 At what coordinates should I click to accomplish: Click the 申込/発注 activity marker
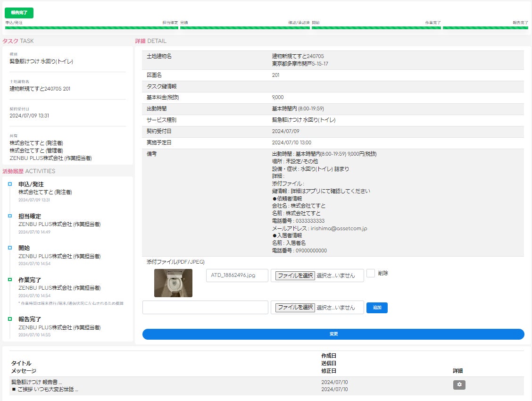(x=10, y=184)
